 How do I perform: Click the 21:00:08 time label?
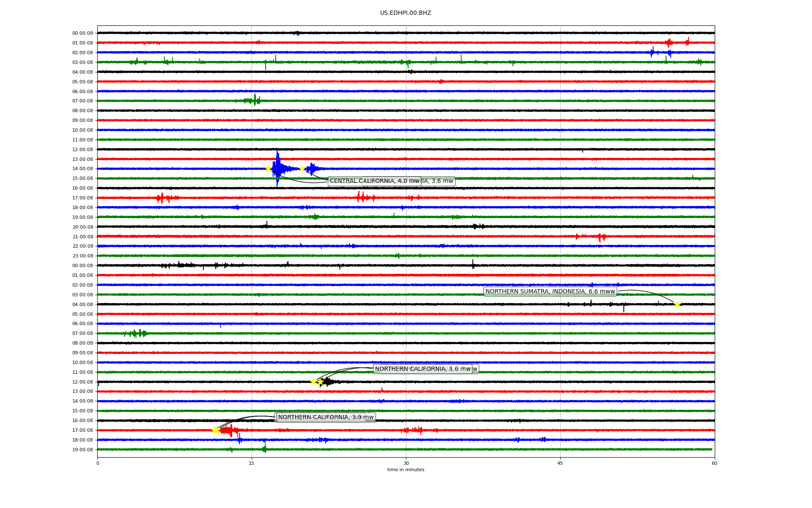click(x=82, y=237)
